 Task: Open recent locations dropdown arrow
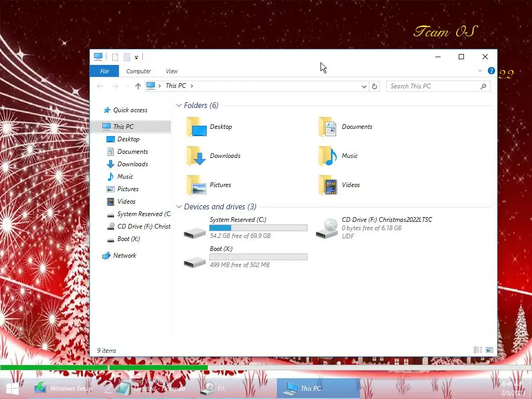(127, 86)
